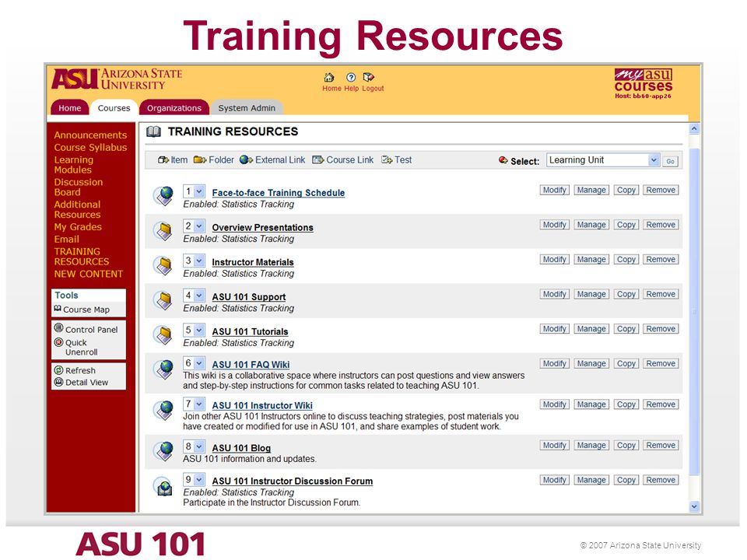
Task: Click Remove for ASU 101 Blog
Action: point(661,445)
